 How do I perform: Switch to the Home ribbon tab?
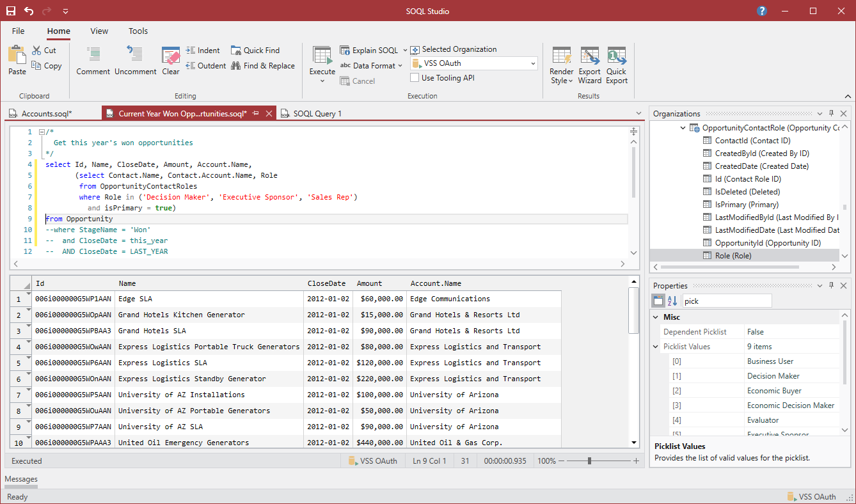point(59,31)
